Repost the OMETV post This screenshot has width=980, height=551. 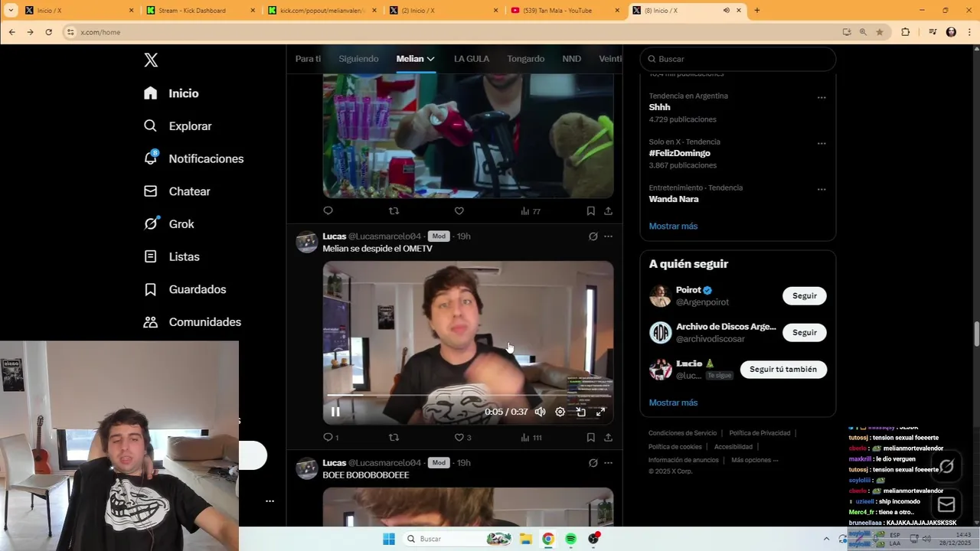pyautogui.click(x=394, y=437)
